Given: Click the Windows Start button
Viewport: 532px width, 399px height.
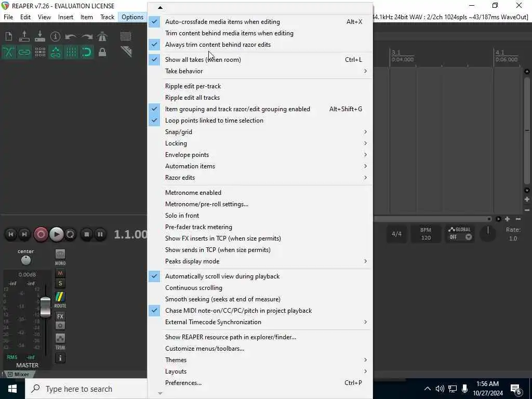Looking at the screenshot, I should [12, 389].
